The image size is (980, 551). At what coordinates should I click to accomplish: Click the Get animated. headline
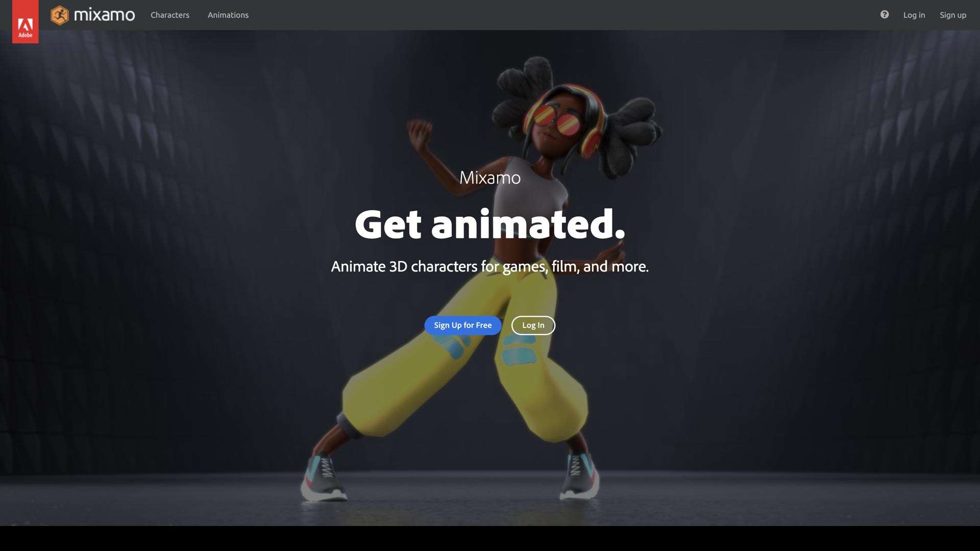(489, 224)
